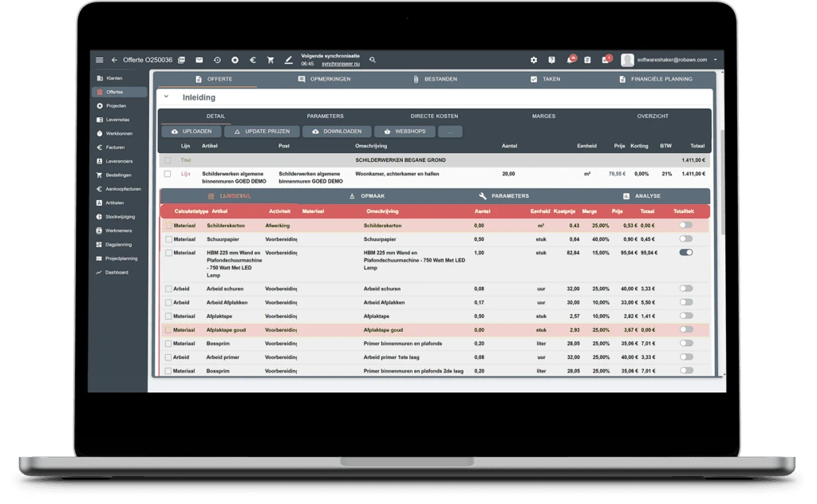Click the envelope mail icon in toolbar
The image size is (817, 504).
click(x=199, y=60)
